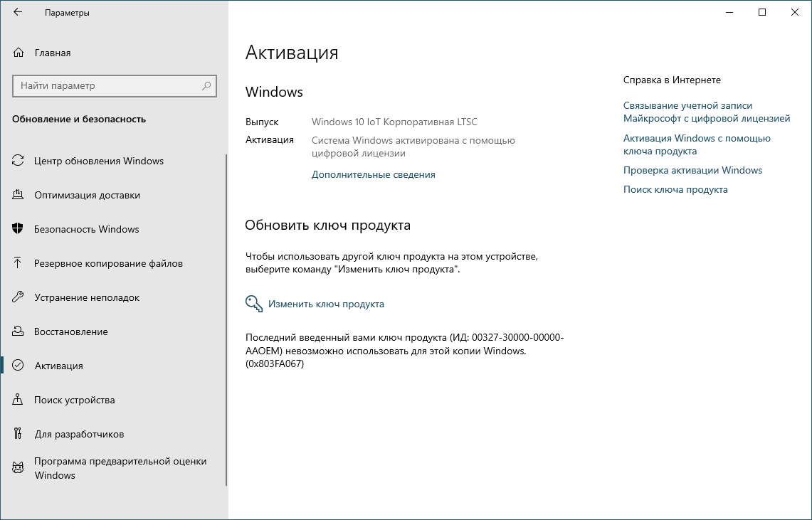The image size is (812, 520).
Task: Open Поиск ключа продукта help link
Action: (x=675, y=189)
